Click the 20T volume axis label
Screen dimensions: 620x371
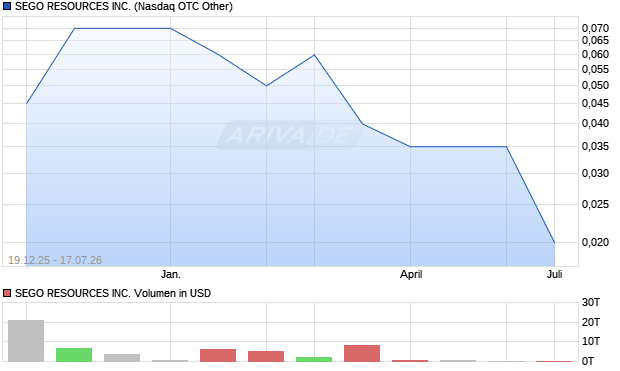click(x=591, y=322)
